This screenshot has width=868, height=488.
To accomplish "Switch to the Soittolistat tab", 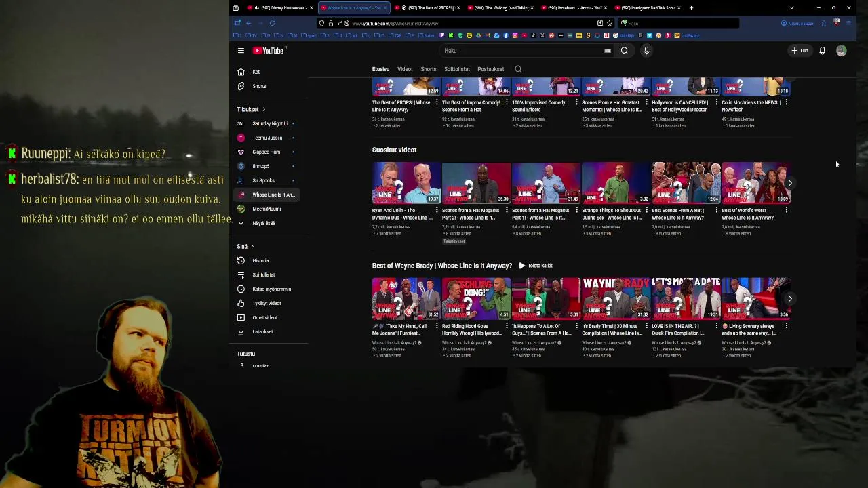I will point(457,69).
